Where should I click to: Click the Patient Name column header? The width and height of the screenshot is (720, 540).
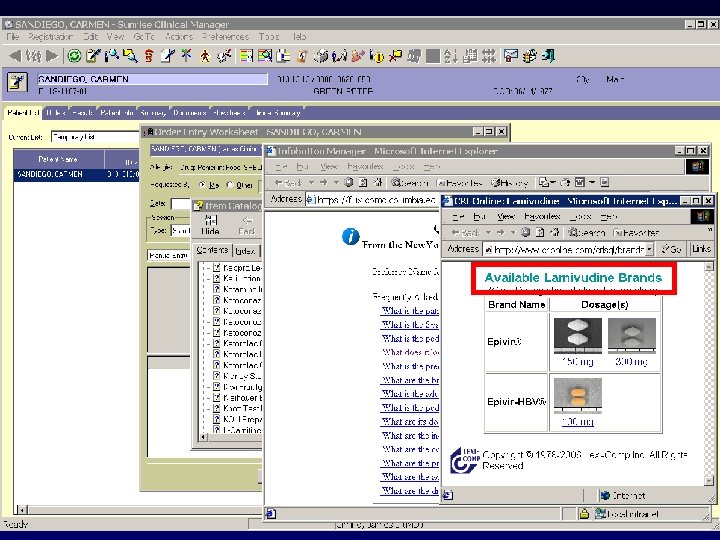[x=58, y=159]
